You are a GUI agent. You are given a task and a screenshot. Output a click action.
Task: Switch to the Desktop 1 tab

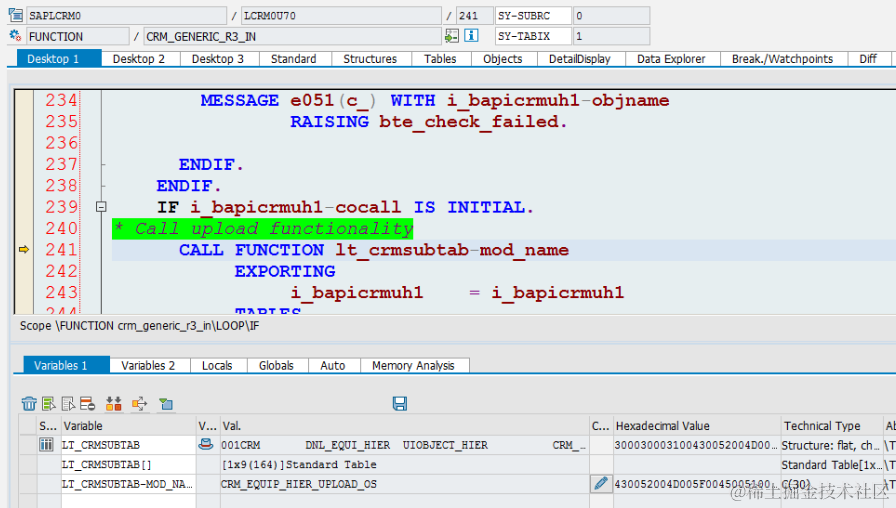[59, 59]
